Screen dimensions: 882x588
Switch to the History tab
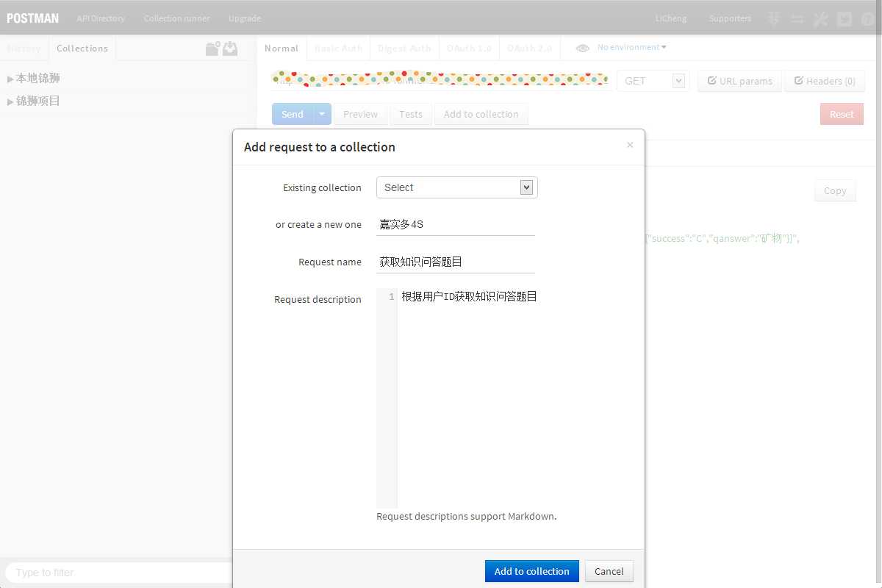[x=24, y=49]
